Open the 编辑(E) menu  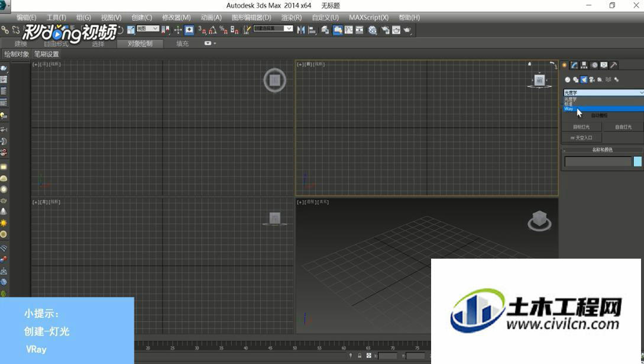[x=26, y=17]
